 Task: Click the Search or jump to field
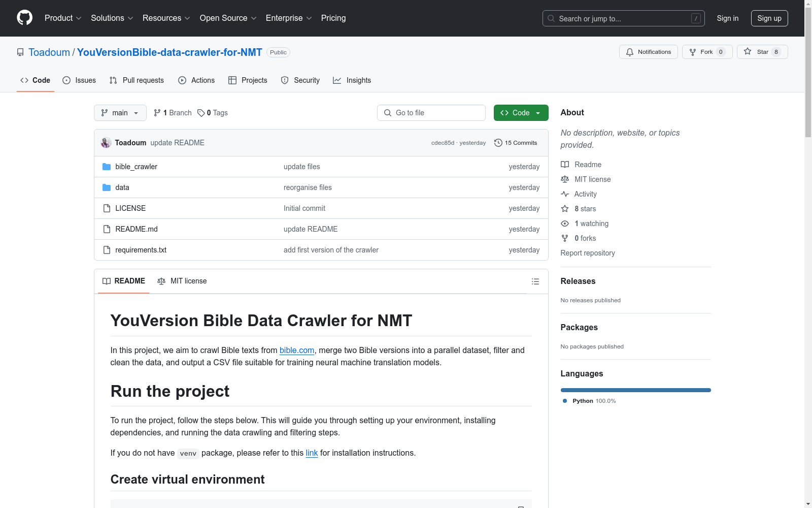pyautogui.click(x=624, y=18)
